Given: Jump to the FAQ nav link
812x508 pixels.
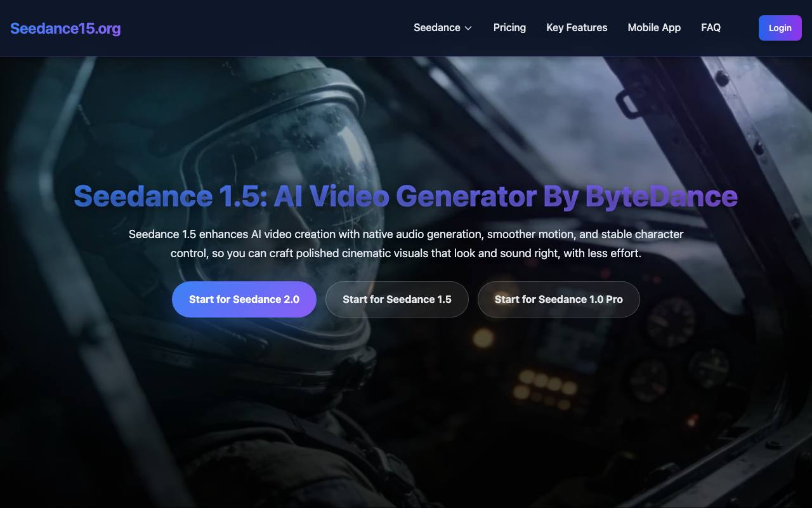Looking at the screenshot, I should click(x=710, y=27).
